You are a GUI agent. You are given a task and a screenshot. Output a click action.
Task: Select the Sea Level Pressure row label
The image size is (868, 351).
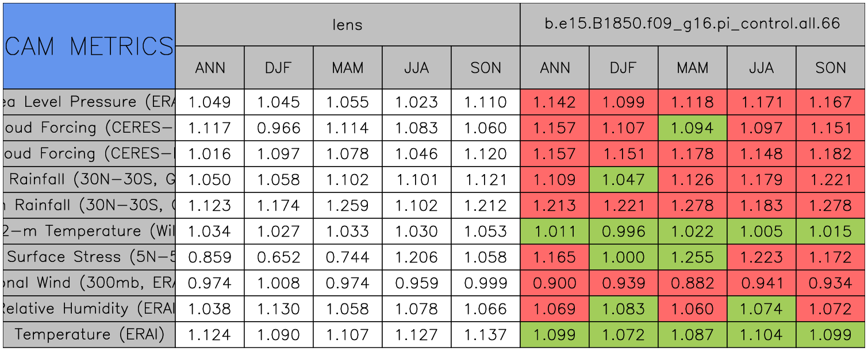tap(89, 102)
